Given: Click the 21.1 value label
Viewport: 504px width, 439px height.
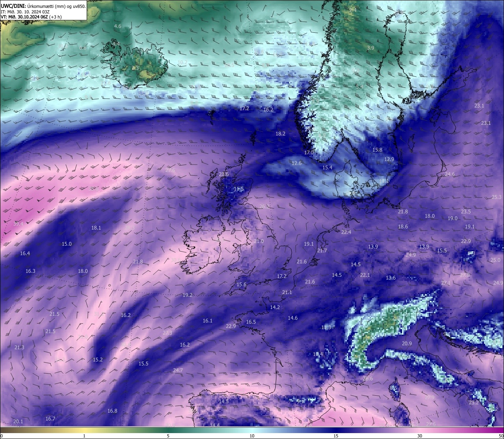Looking at the screenshot, I should tap(287, 292).
